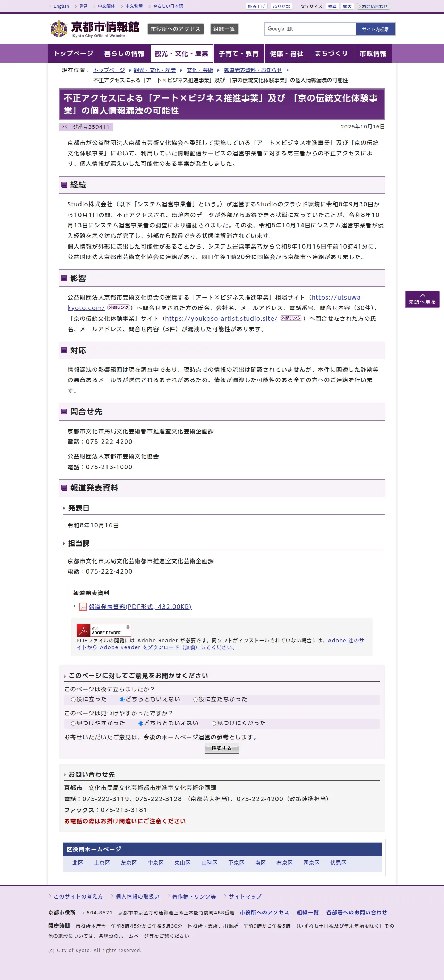The image size is (444, 980).
Task: Switch language to English
Action: click(x=61, y=6)
